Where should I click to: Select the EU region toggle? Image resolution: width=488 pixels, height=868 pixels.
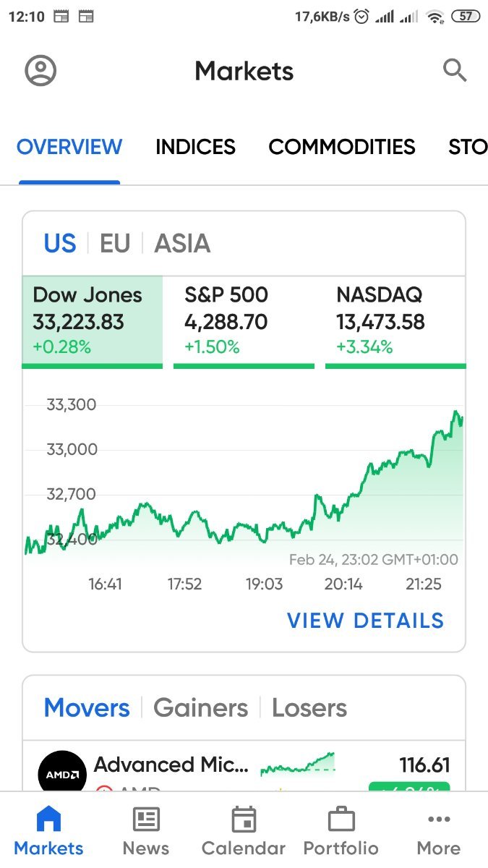(x=115, y=244)
